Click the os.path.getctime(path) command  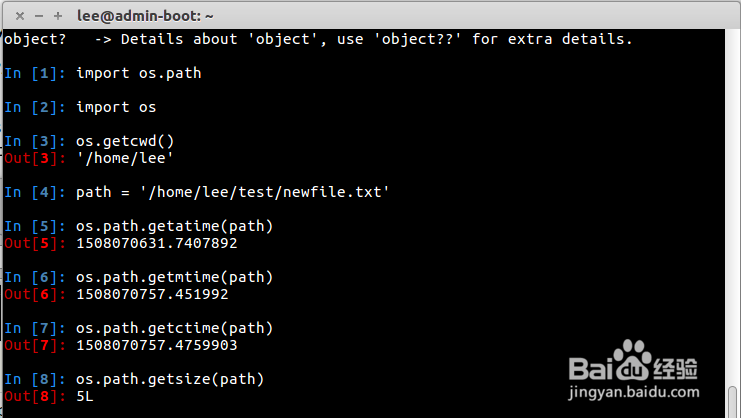coord(174,328)
